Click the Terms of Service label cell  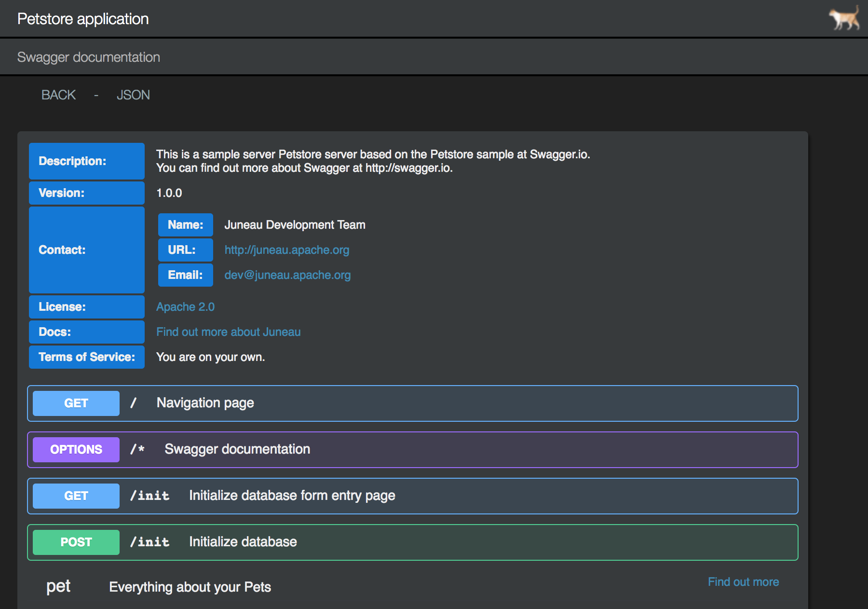tap(87, 357)
